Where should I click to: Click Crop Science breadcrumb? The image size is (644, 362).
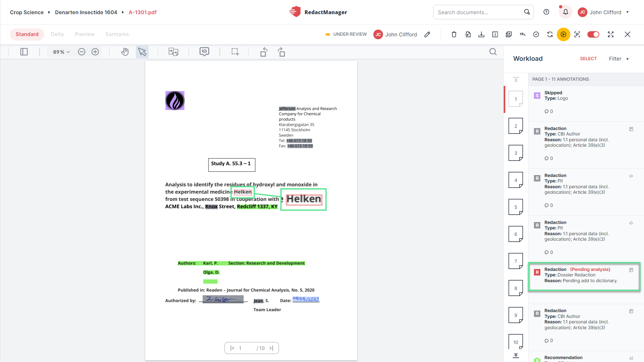[27, 12]
